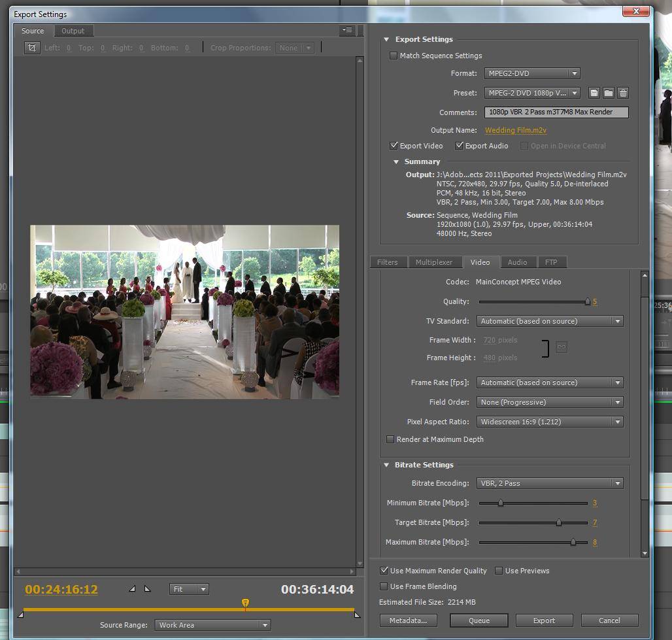Enable Render at Maximum Depth
The width and height of the screenshot is (672, 640).
[390, 439]
